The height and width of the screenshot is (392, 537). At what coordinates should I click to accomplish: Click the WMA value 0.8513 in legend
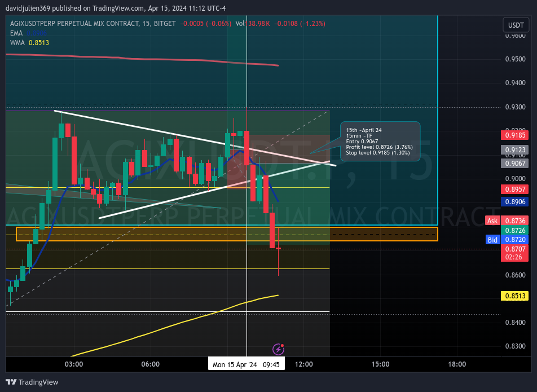[x=39, y=43]
